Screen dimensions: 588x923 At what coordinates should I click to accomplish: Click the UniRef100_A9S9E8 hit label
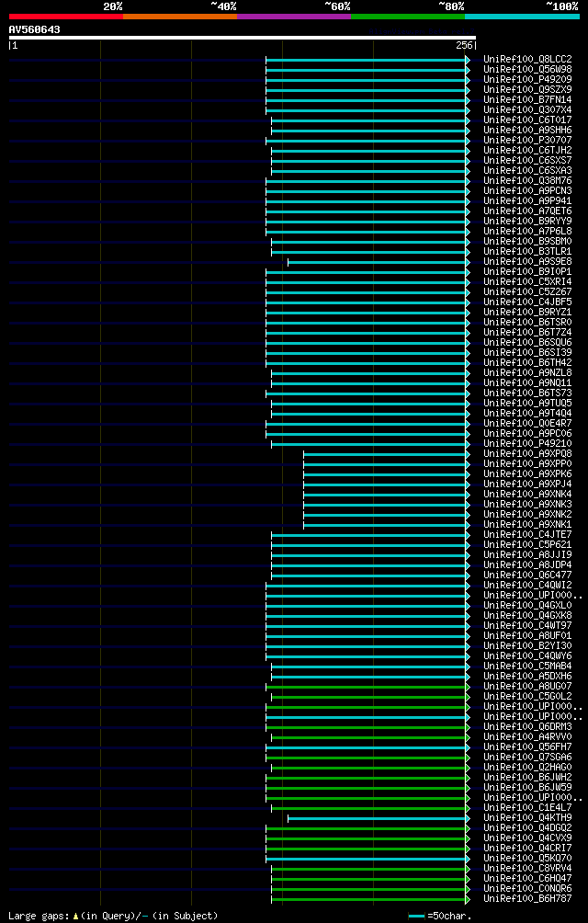[x=527, y=261]
